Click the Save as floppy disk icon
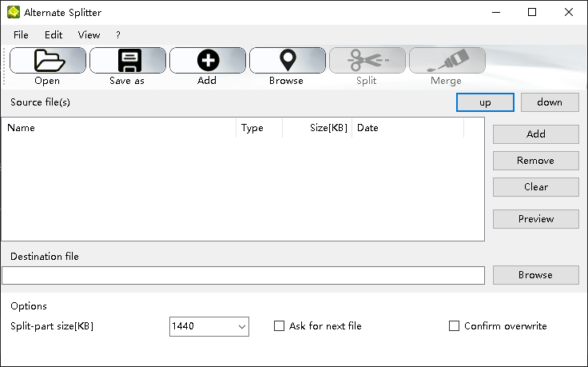This screenshot has width=588, height=367. coord(128,61)
